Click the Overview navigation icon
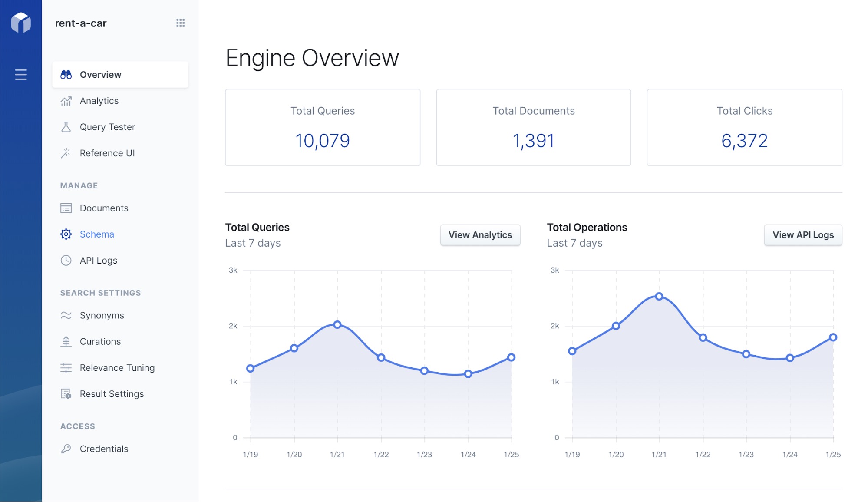 pyautogui.click(x=66, y=73)
